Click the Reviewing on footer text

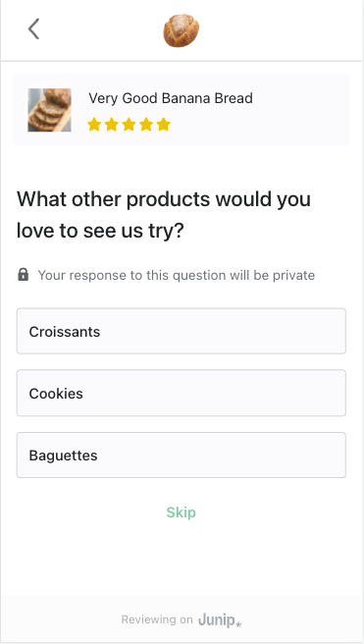pyautogui.click(x=157, y=619)
